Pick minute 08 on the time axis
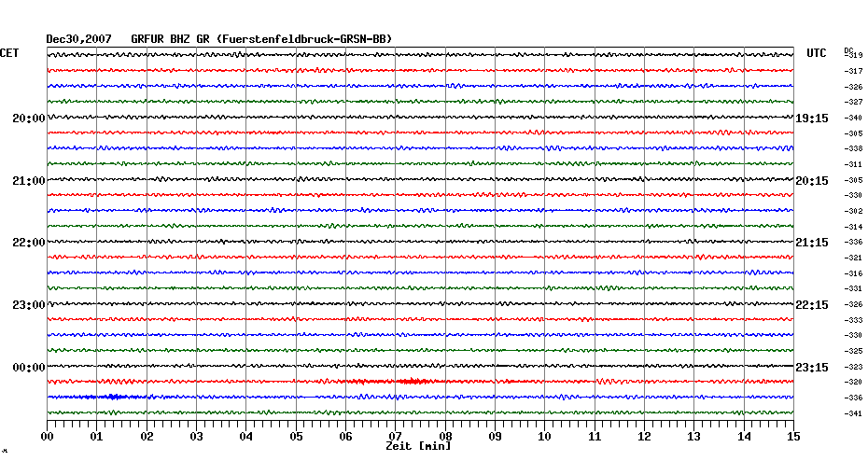868x461 pixels. (x=445, y=437)
